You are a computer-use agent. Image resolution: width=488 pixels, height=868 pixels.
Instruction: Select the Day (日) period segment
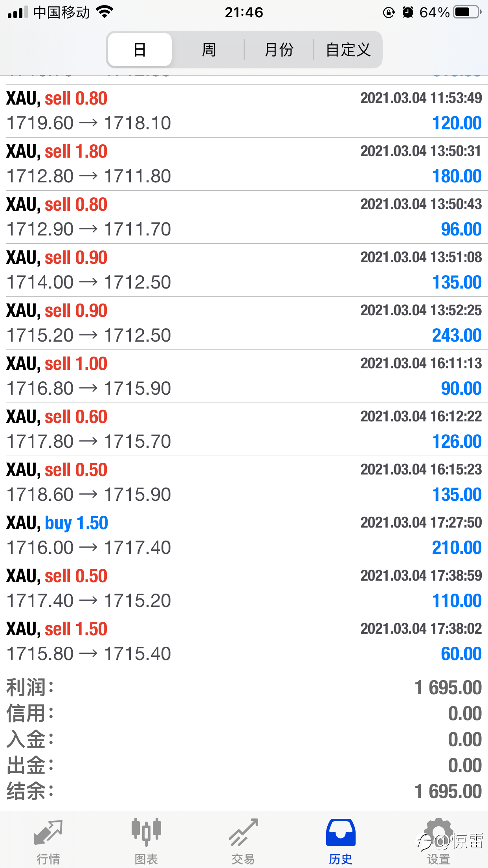(139, 50)
